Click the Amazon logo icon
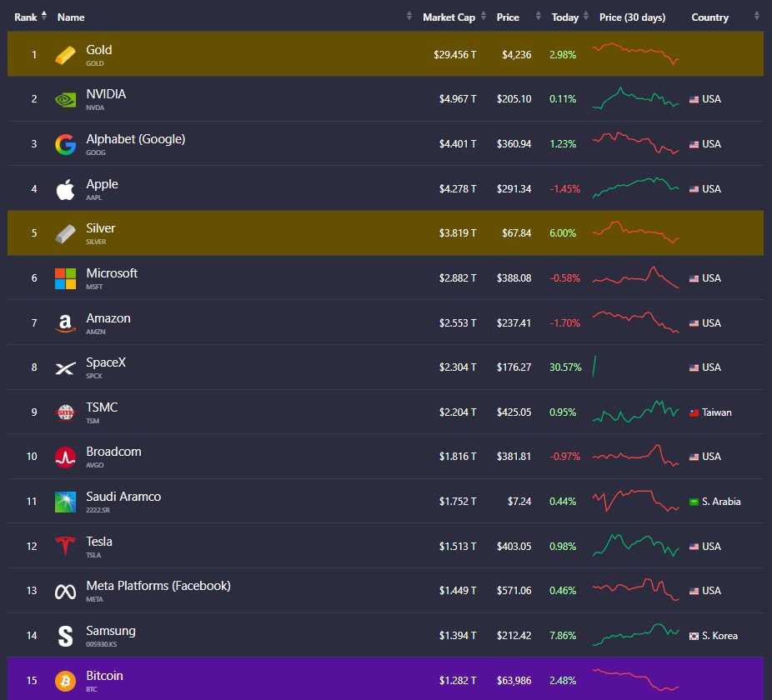Image resolution: width=772 pixels, height=700 pixels. (65, 323)
